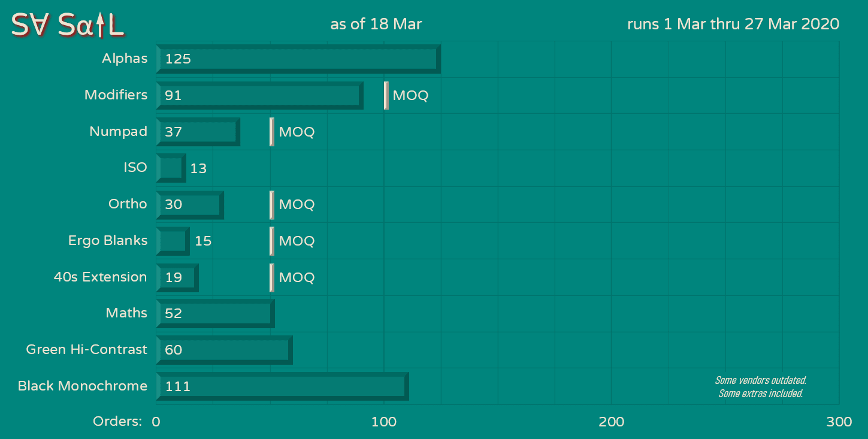
Task: Click the Modifiers bar showing 91
Action: click(x=259, y=95)
